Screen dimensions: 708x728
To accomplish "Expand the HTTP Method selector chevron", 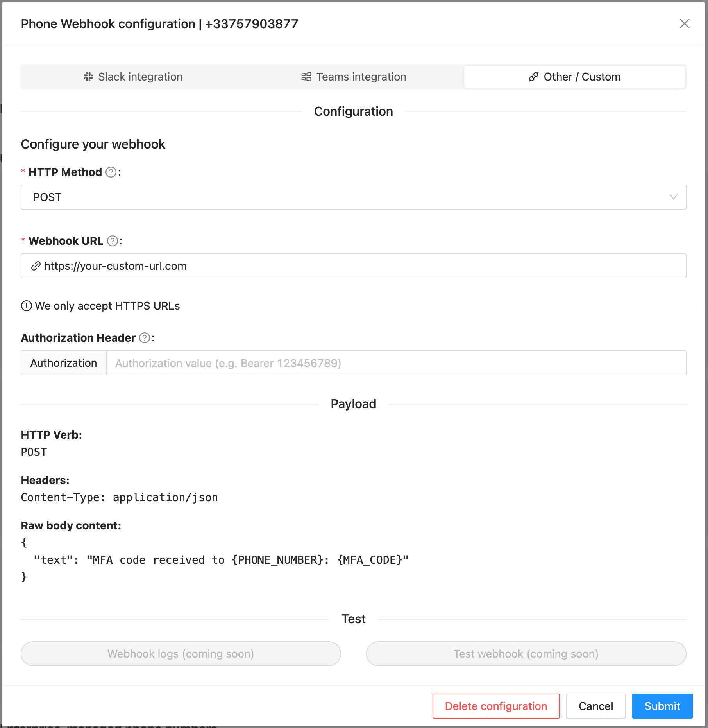I will (673, 197).
